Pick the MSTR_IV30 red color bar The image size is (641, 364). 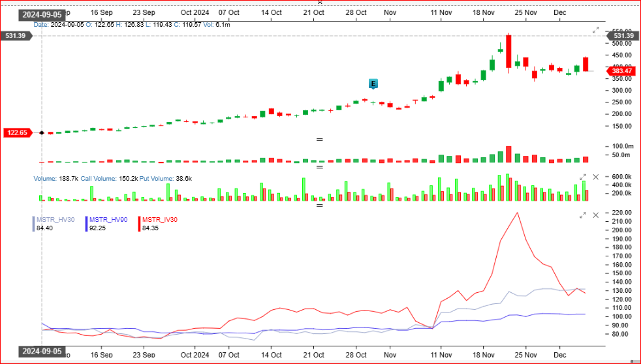point(140,224)
